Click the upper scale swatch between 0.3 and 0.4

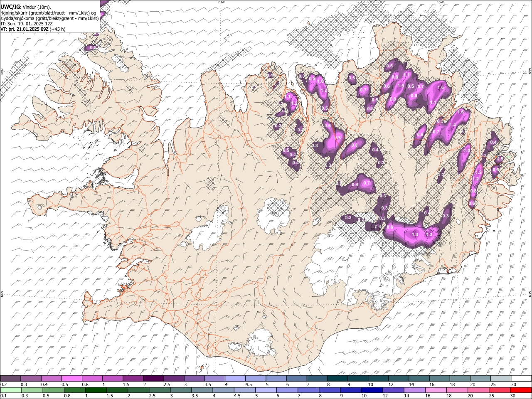31,379
